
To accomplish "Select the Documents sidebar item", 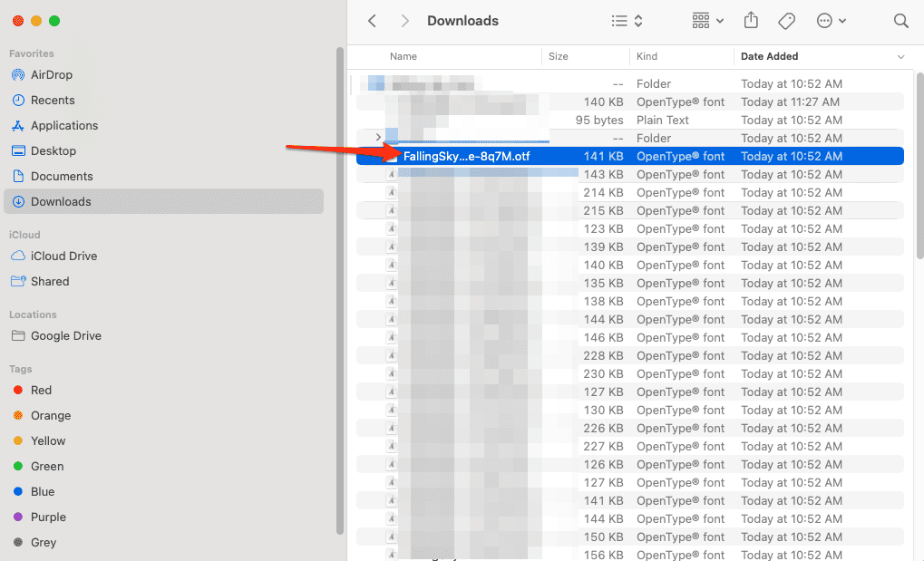I will pos(62,177).
